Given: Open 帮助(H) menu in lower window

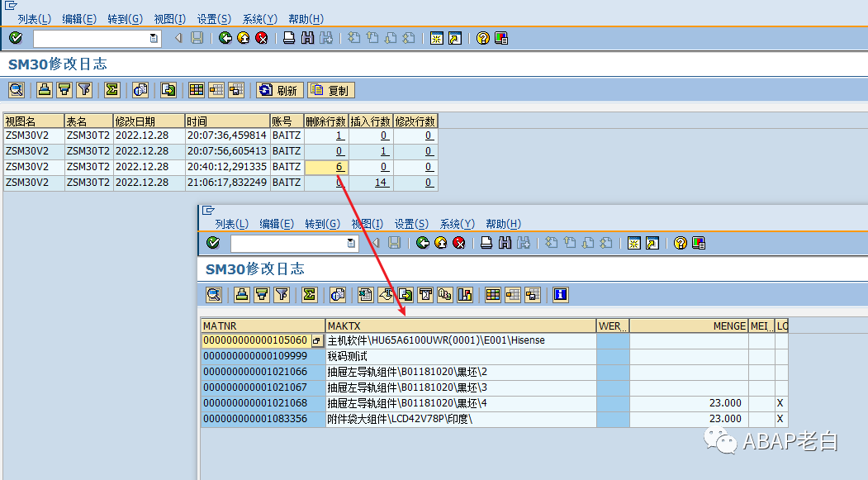Looking at the screenshot, I should coord(503,224).
